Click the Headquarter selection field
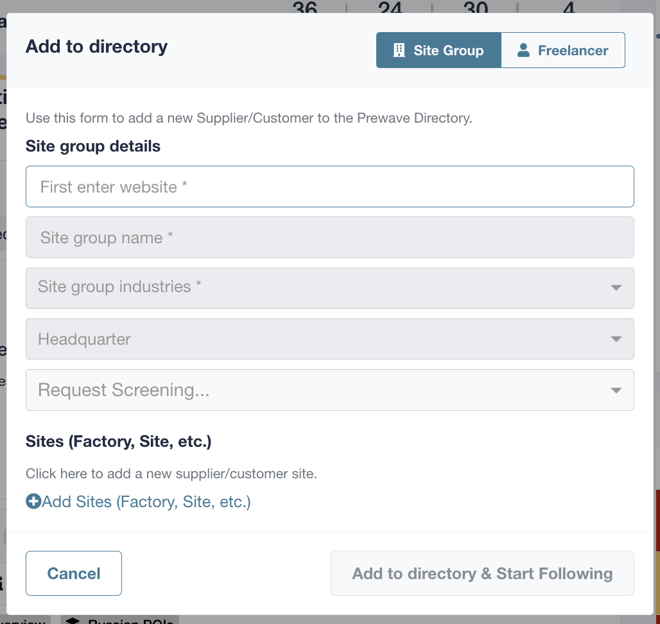Viewport: 660px width, 624px height. click(x=330, y=339)
